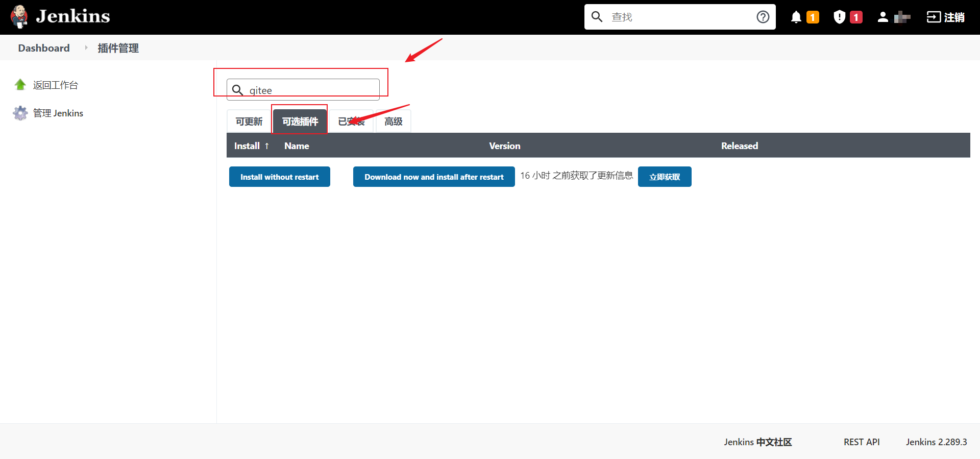The image size is (980, 459).
Task: Click the user profile person icon
Action: [x=883, y=17]
